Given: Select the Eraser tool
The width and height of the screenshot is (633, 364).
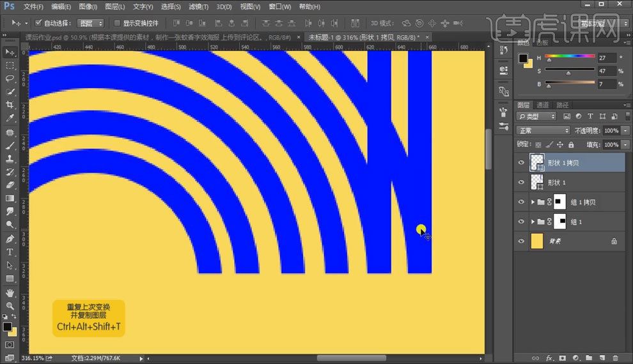Looking at the screenshot, I should [10, 185].
